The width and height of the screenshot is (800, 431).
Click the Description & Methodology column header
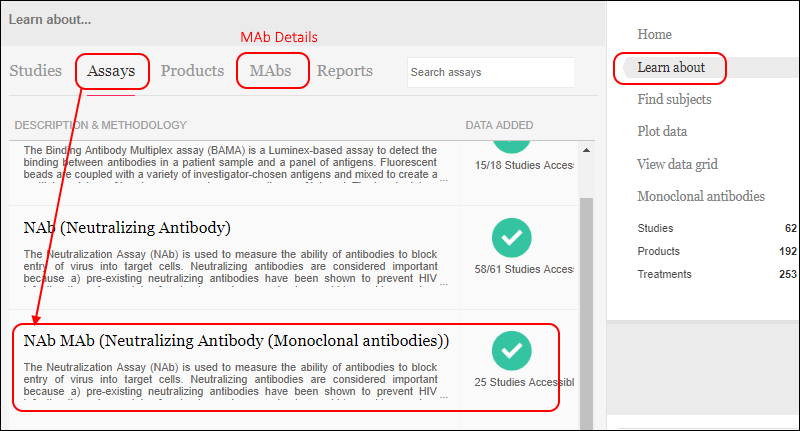click(x=101, y=125)
